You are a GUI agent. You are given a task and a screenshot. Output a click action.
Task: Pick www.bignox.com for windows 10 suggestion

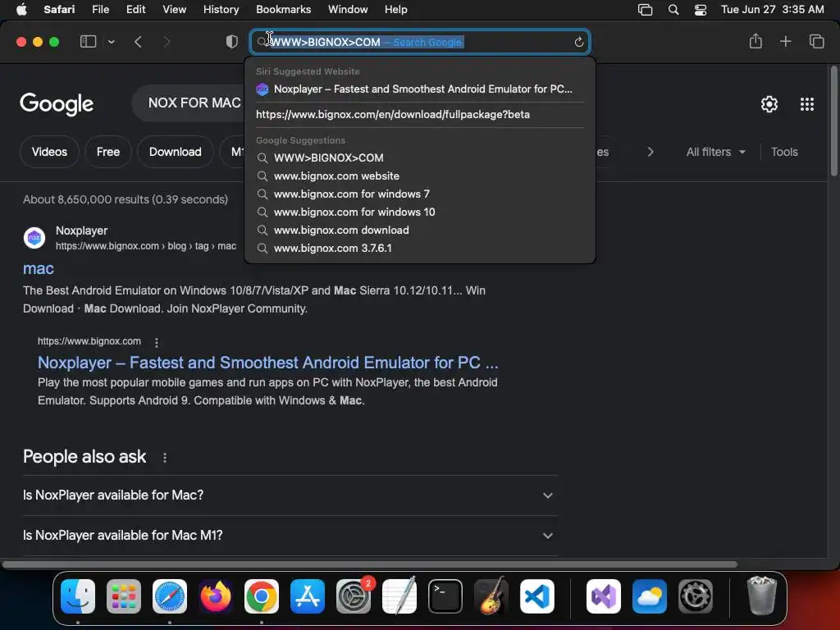420,212
